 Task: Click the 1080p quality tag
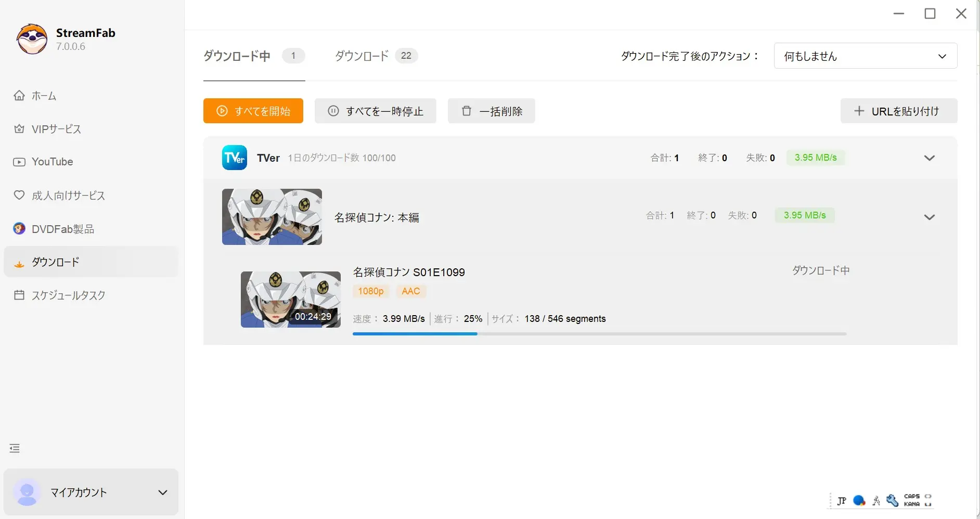371,291
